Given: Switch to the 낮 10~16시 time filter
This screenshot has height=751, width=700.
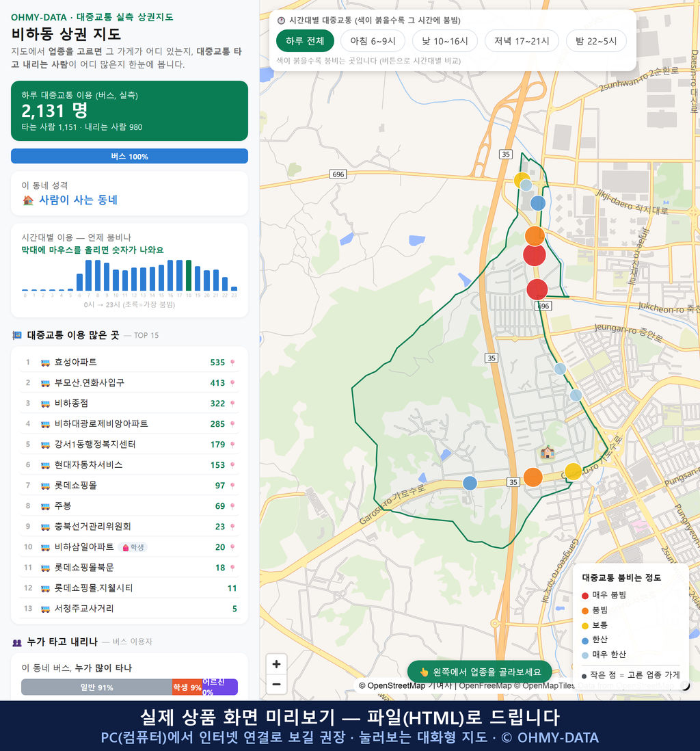Looking at the screenshot, I should coord(445,41).
